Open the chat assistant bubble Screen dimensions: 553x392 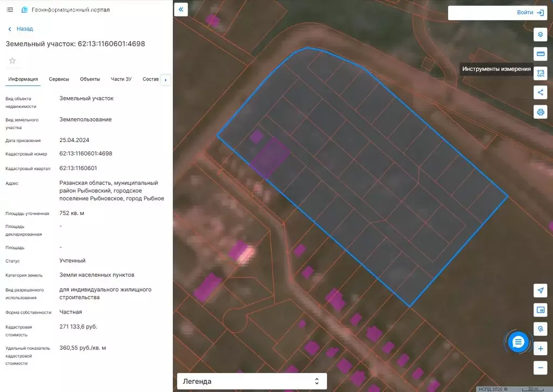pos(518,342)
